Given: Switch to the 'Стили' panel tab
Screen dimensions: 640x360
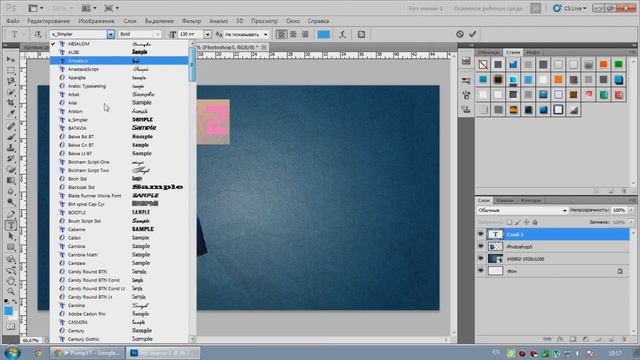Looking at the screenshot, I should coord(513,52).
